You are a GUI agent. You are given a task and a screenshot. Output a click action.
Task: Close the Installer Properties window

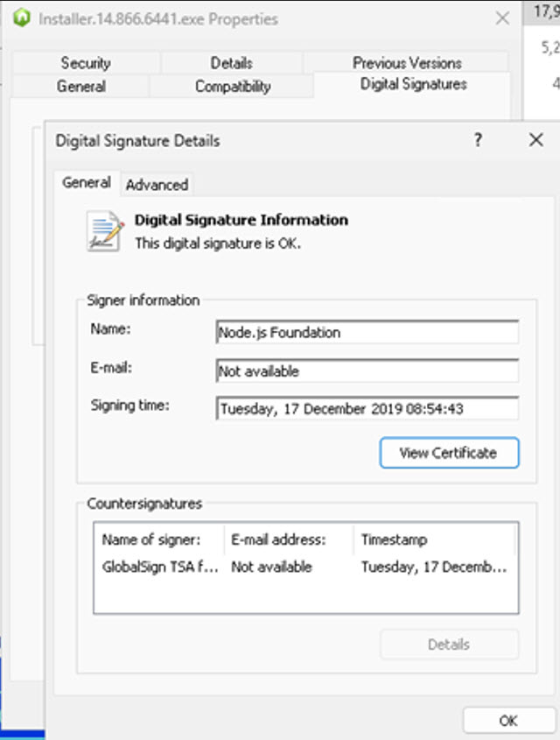(502, 18)
